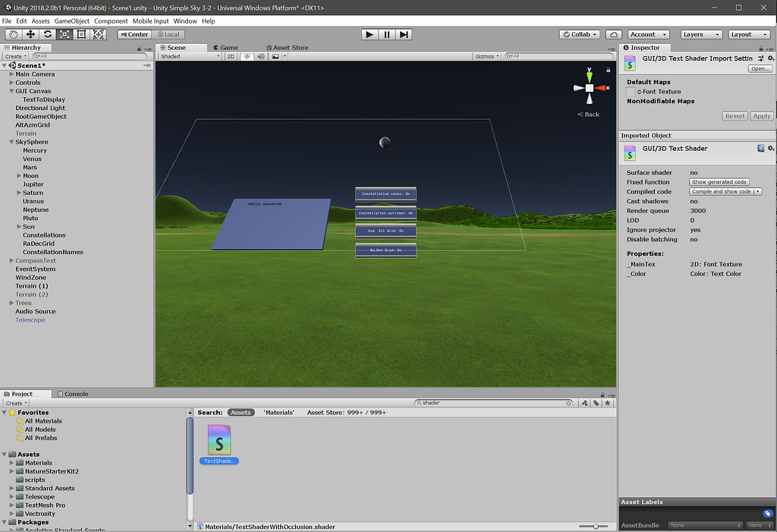Select the Font Texture slot
Viewport: 777px width, 532px height.
(631, 92)
